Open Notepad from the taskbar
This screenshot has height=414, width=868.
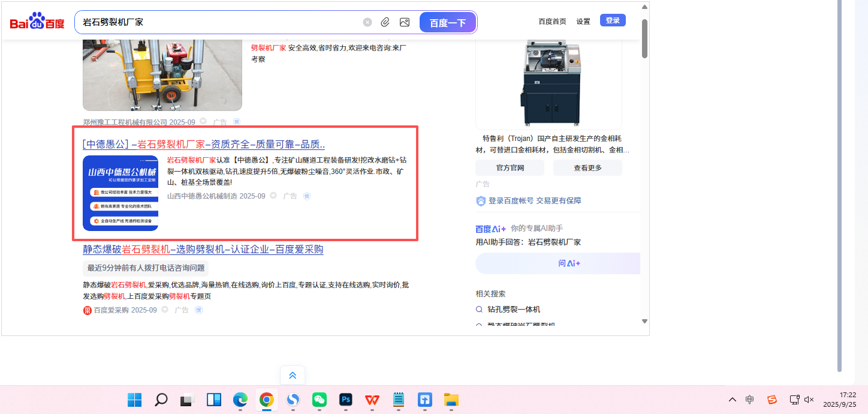pos(399,400)
